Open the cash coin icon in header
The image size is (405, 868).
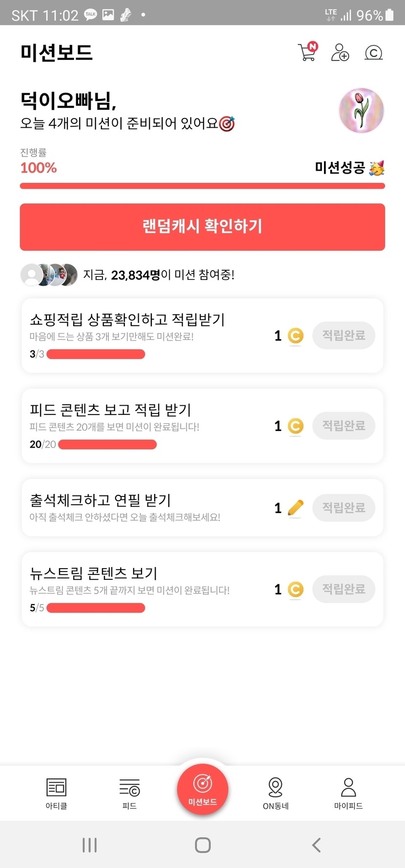pos(373,53)
